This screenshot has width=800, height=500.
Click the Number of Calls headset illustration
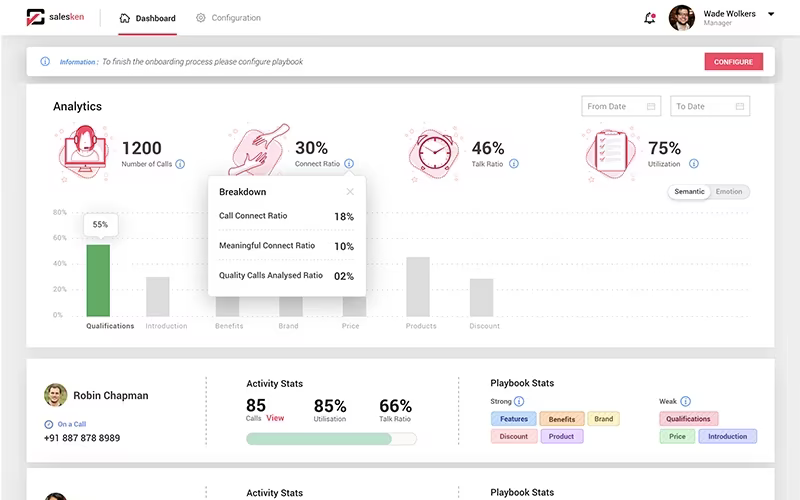[x=83, y=153]
